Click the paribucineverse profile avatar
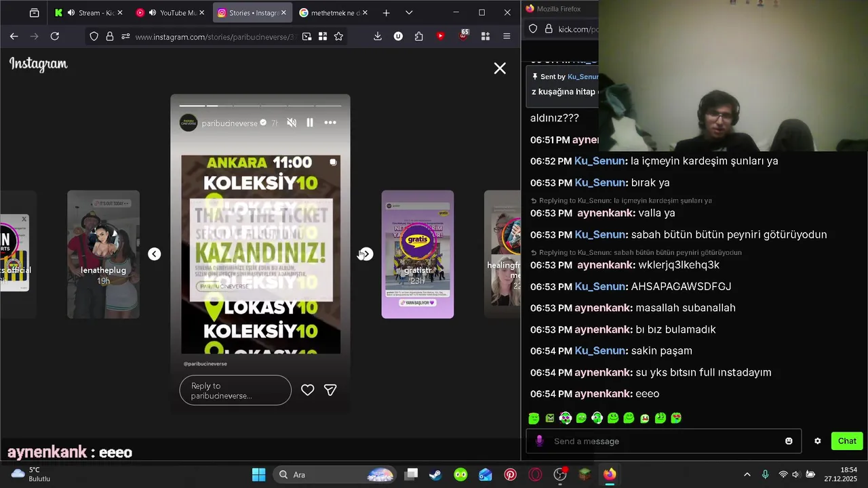The image size is (868, 488). [189, 123]
